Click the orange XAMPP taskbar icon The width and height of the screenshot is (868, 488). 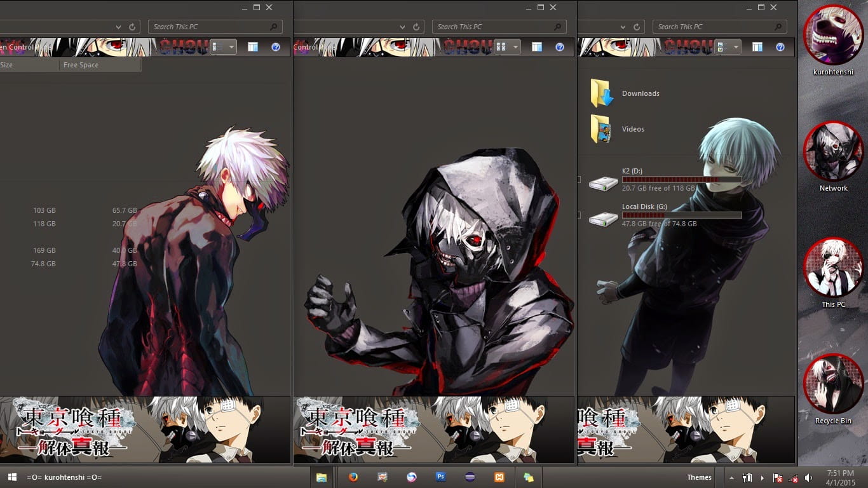coord(499,477)
